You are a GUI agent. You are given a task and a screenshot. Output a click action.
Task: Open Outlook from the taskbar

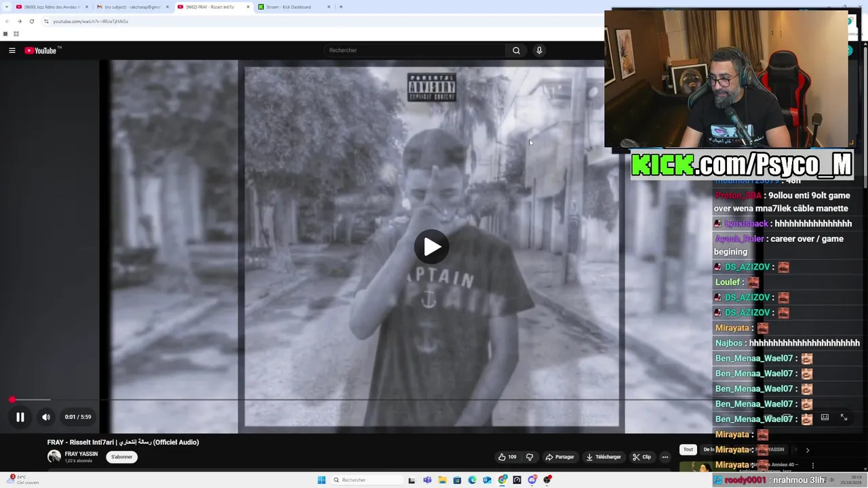pyautogui.click(x=487, y=480)
